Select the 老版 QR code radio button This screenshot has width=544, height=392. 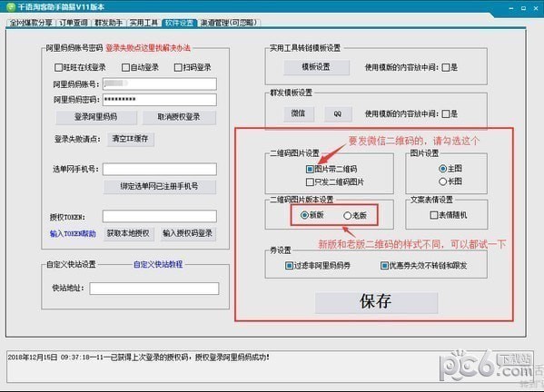pyautogui.click(x=347, y=216)
